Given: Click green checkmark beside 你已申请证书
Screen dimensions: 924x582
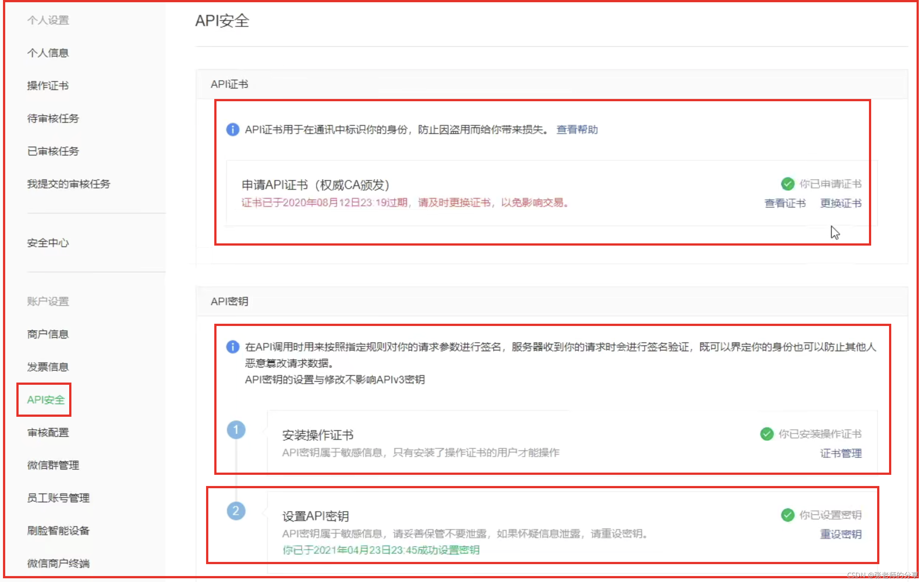Looking at the screenshot, I should (x=787, y=184).
